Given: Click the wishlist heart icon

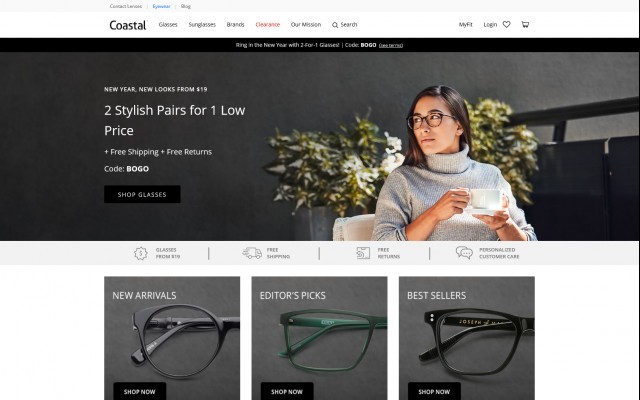Looking at the screenshot, I should [x=506, y=24].
